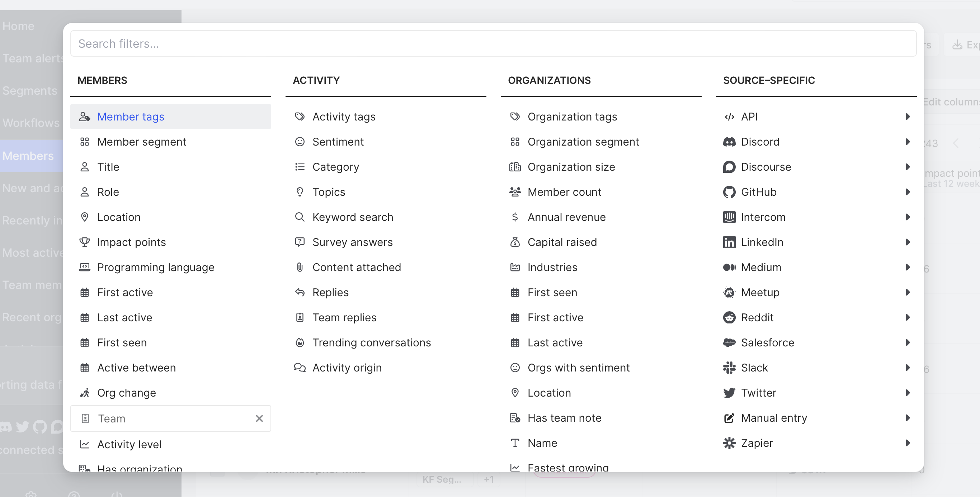Image resolution: width=980 pixels, height=497 pixels.
Task: Click the GitHub logo icon
Action: [729, 192]
